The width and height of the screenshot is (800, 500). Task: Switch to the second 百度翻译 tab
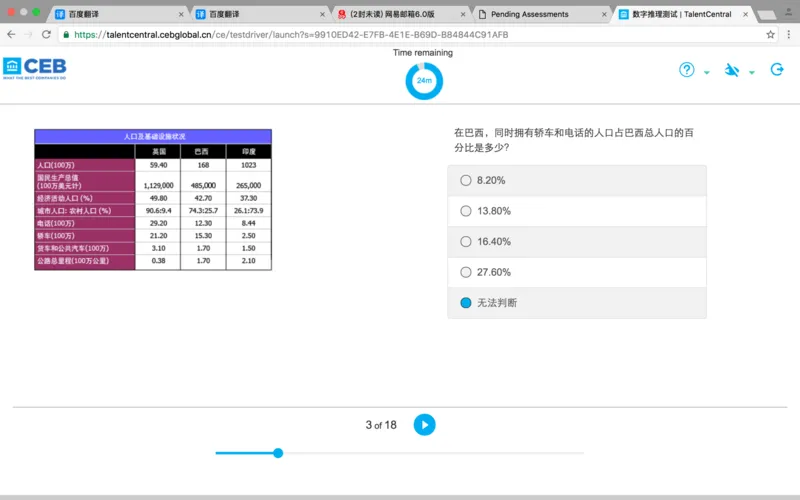point(258,14)
